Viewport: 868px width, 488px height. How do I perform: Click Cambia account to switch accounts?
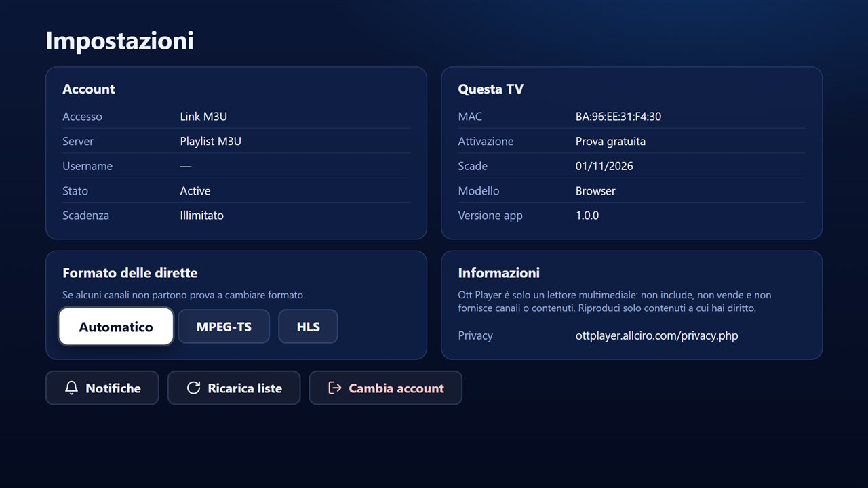tap(386, 388)
